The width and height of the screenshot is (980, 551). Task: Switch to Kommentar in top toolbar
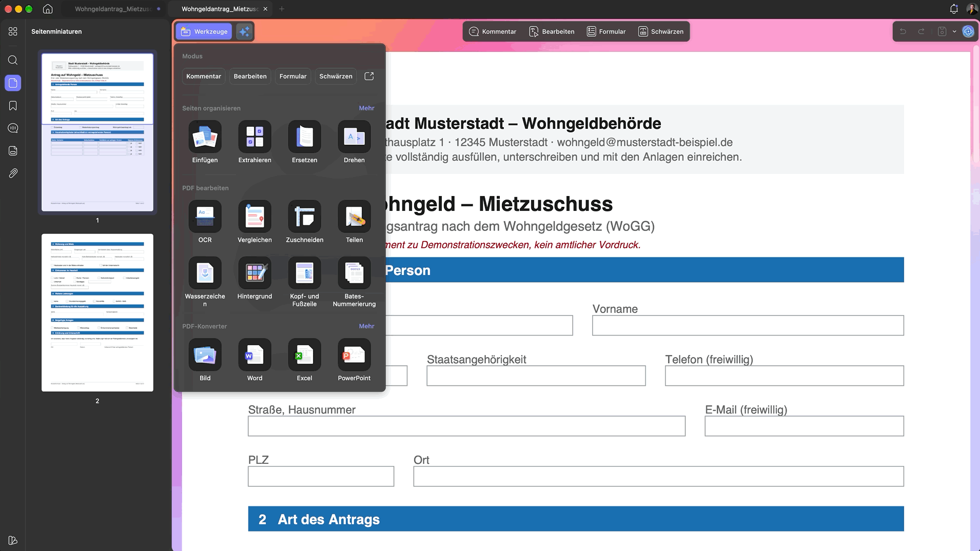(493, 31)
